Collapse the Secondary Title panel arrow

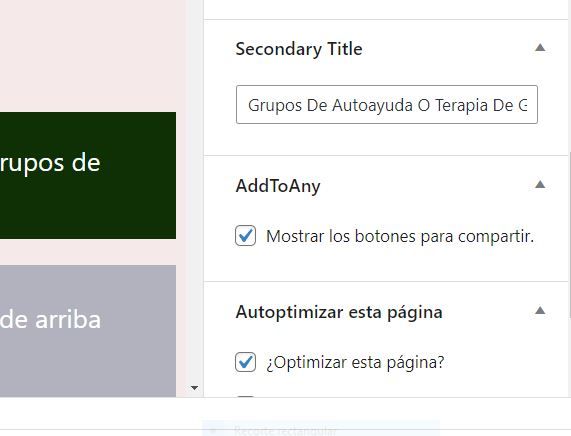click(x=540, y=48)
